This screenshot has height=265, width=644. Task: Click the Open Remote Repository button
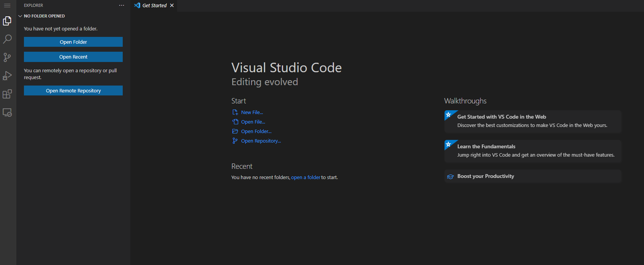73,90
